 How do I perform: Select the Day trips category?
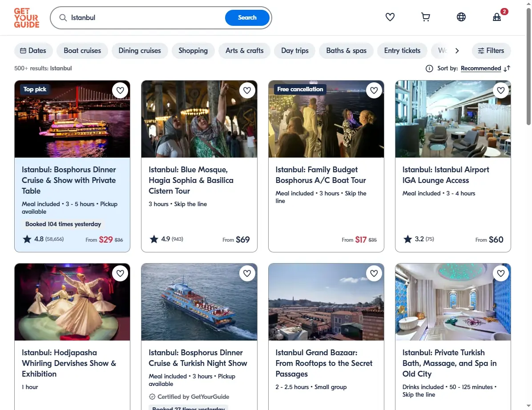[x=295, y=51]
